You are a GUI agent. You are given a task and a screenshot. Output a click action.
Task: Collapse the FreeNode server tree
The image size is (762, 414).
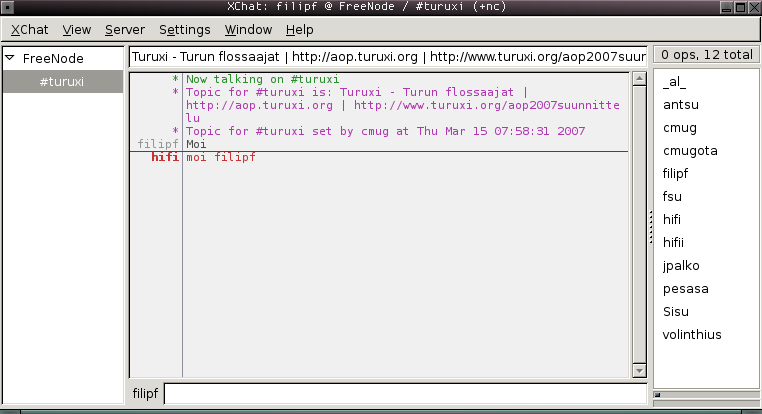pos(10,58)
